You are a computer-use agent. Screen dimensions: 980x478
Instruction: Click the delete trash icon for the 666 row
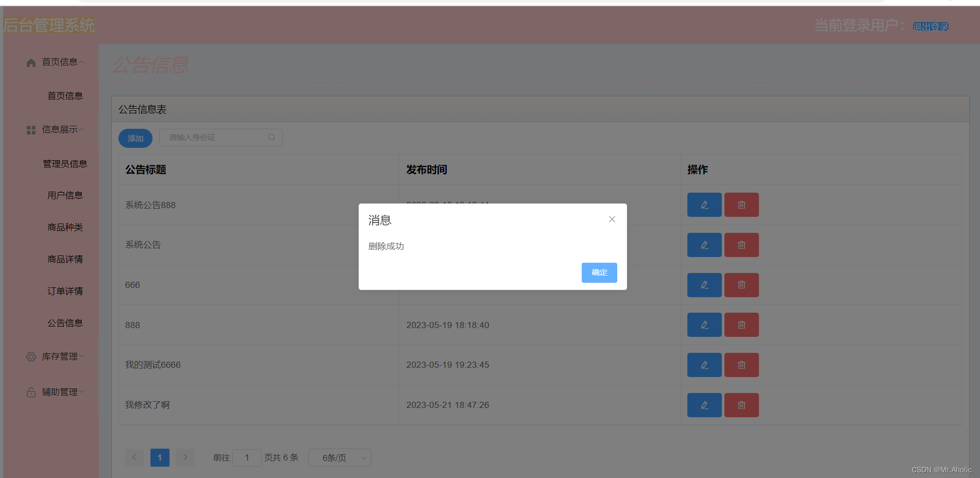pos(741,285)
